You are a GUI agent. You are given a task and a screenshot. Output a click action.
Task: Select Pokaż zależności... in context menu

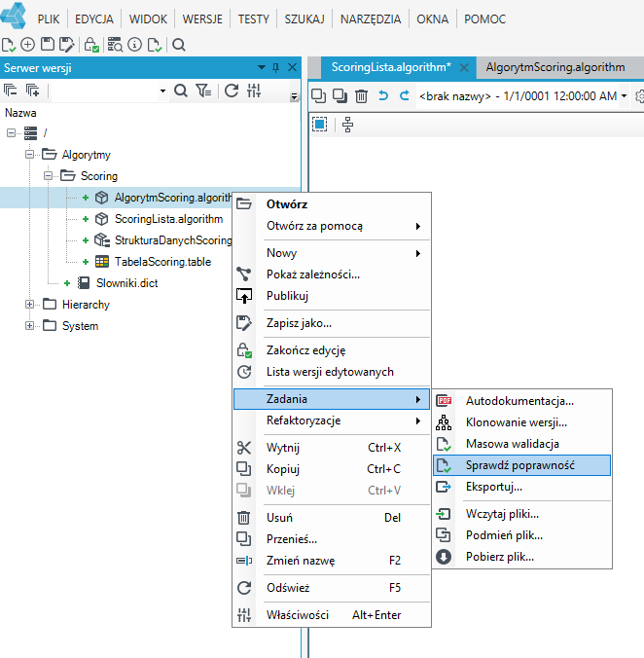(x=331, y=274)
